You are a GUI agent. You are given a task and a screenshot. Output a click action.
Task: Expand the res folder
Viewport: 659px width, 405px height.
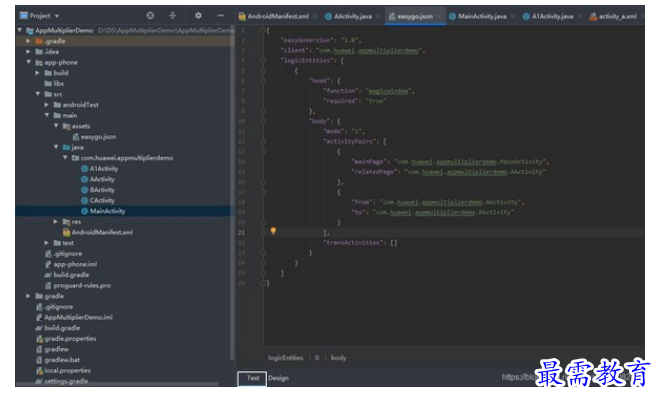click(x=55, y=221)
